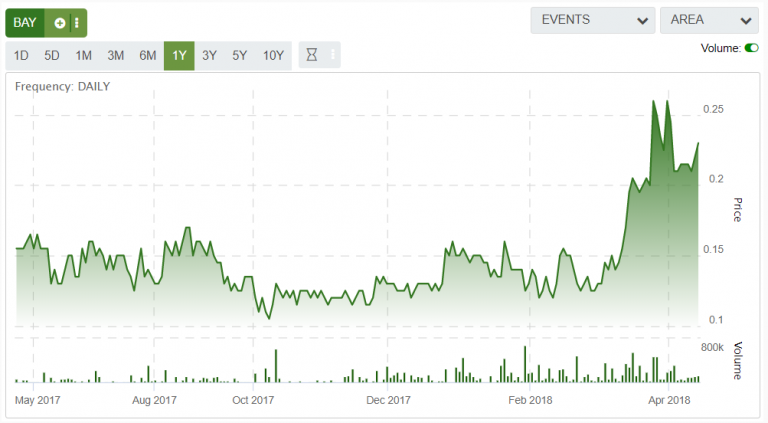Open the AREA chart type dropdown

pos(710,20)
